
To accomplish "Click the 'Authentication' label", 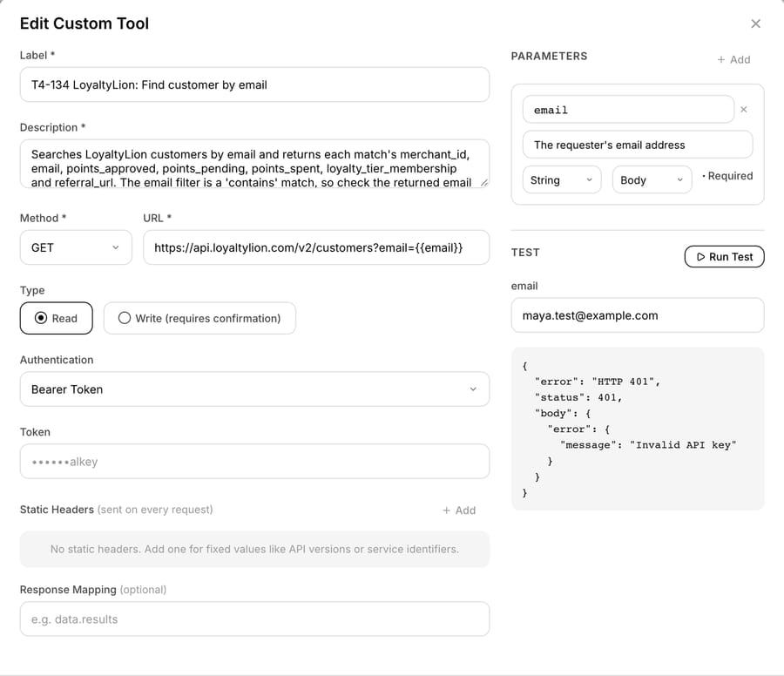I will pos(57,360).
